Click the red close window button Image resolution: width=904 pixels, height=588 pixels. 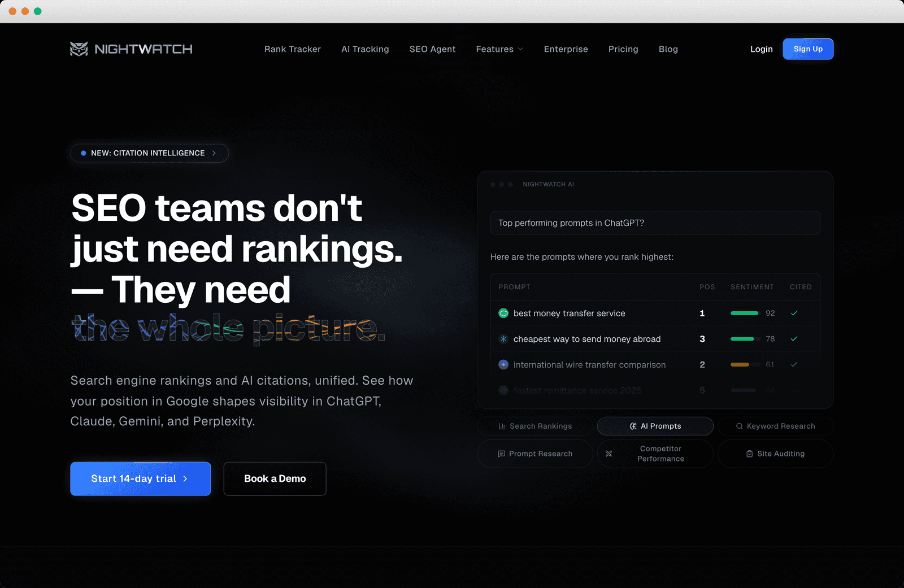coord(12,11)
